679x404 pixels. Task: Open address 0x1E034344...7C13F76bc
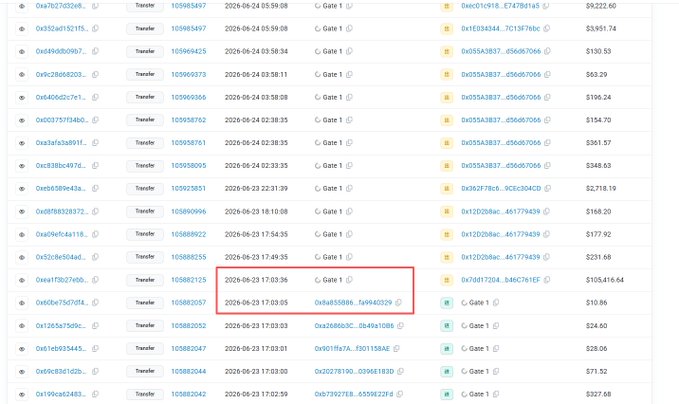point(501,28)
